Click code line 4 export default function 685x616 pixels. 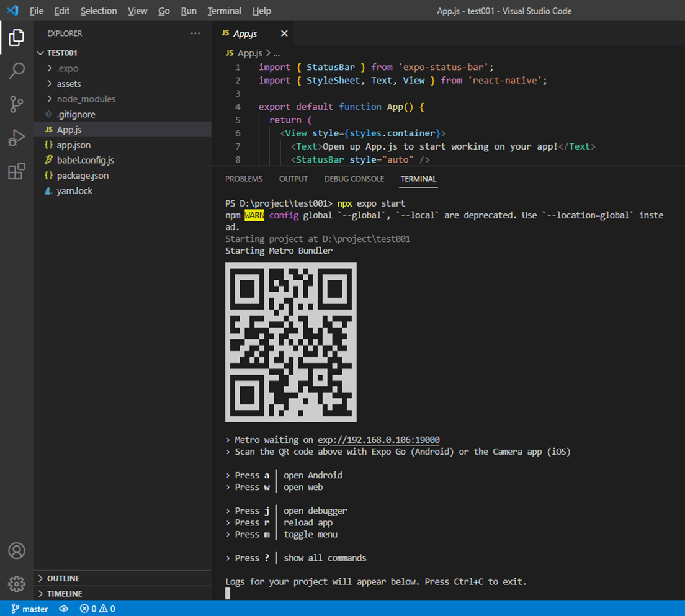341,107
